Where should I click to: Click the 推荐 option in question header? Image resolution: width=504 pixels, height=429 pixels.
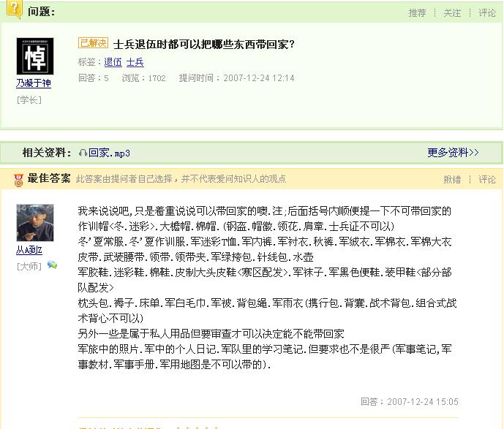click(x=417, y=13)
